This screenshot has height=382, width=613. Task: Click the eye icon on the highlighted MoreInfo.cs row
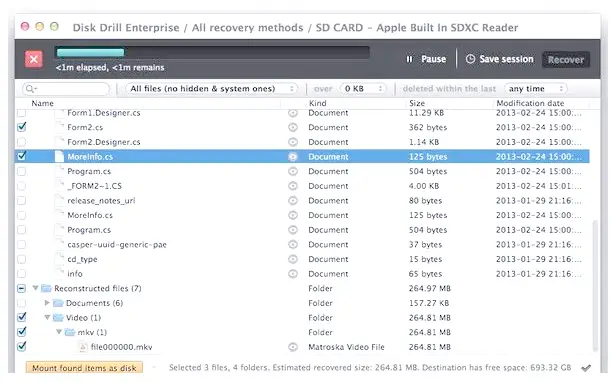tap(293, 157)
